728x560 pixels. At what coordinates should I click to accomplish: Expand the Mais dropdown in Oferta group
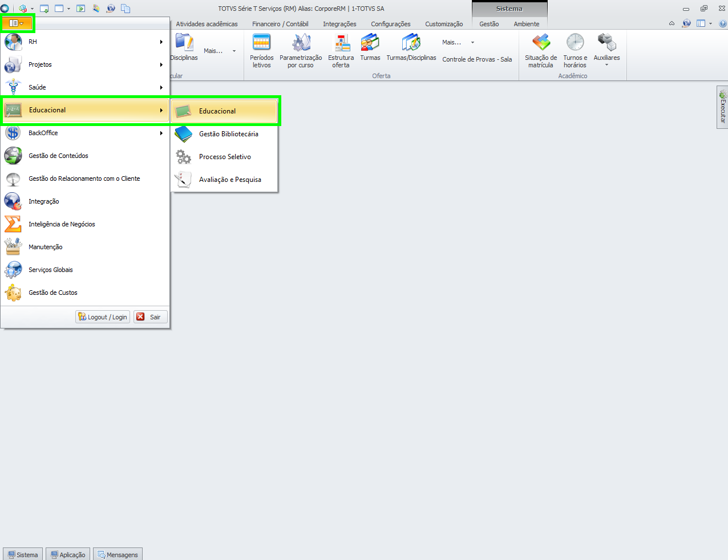click(458, 42)
